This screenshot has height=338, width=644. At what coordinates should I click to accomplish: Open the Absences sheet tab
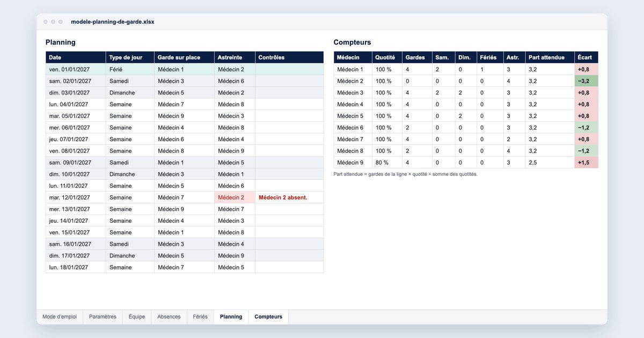tap(169, 317)
